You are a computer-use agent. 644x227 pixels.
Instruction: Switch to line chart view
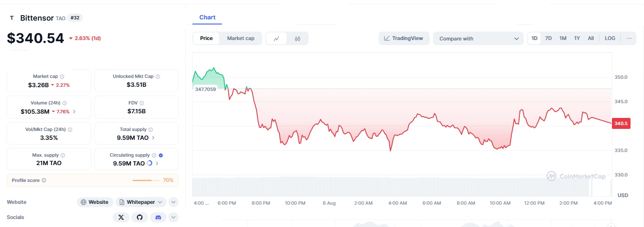pos(276,38)
